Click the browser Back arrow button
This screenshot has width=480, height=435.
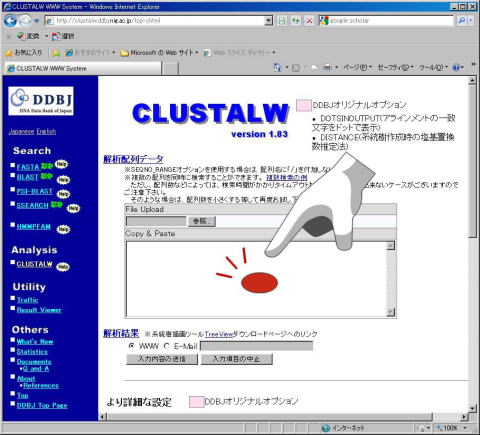tap(10, 21)
